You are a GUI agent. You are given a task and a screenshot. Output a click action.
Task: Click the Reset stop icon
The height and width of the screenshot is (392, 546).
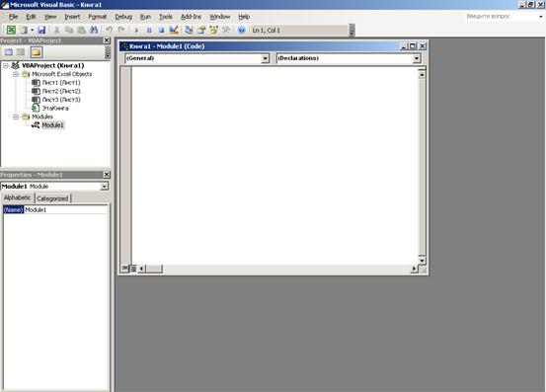point(161,31)
